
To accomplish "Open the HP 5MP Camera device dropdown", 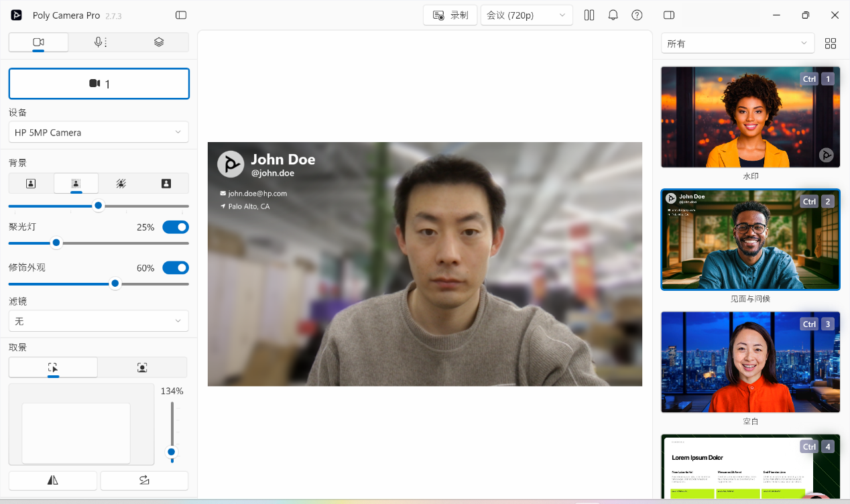I will (x=98, y=132).
